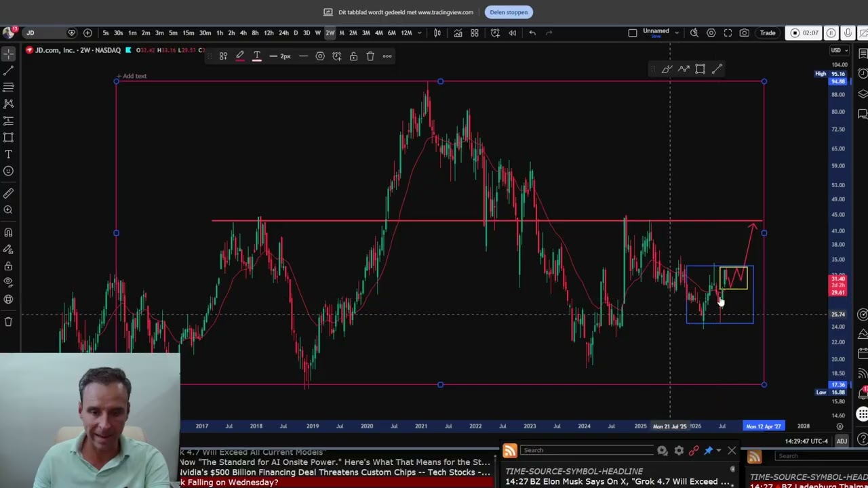Click Delen stoppen to stop sharing
Viewport: 868px width, 488px height.
point(509,12)
